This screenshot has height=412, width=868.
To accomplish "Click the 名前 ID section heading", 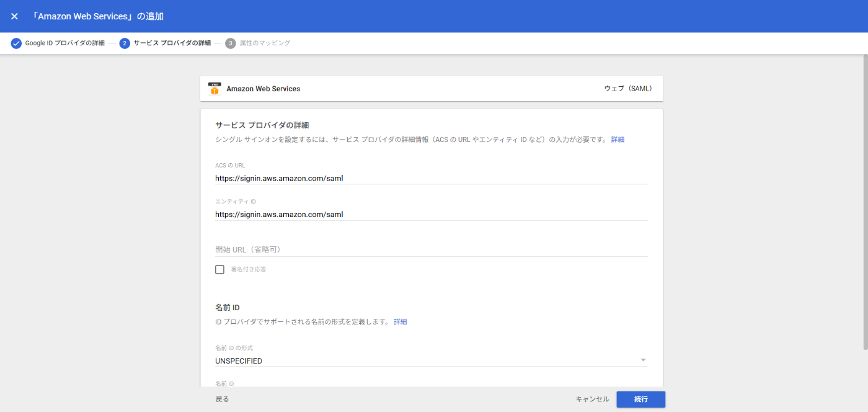I will 228,308.
